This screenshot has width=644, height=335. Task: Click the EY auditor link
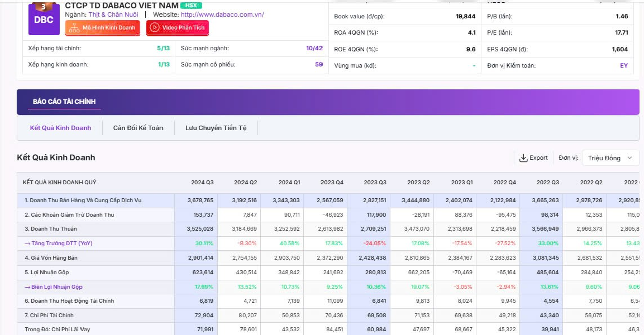click(624, 66)
